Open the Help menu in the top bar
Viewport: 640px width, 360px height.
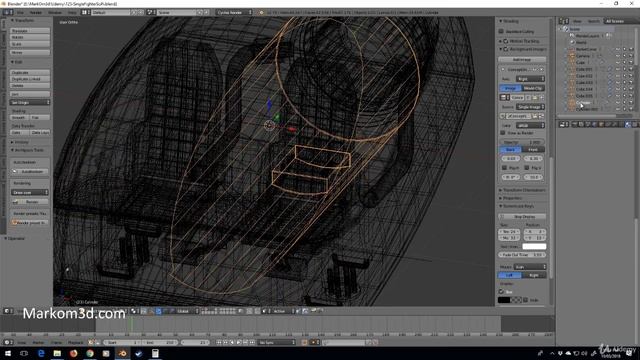coord(72,13)
